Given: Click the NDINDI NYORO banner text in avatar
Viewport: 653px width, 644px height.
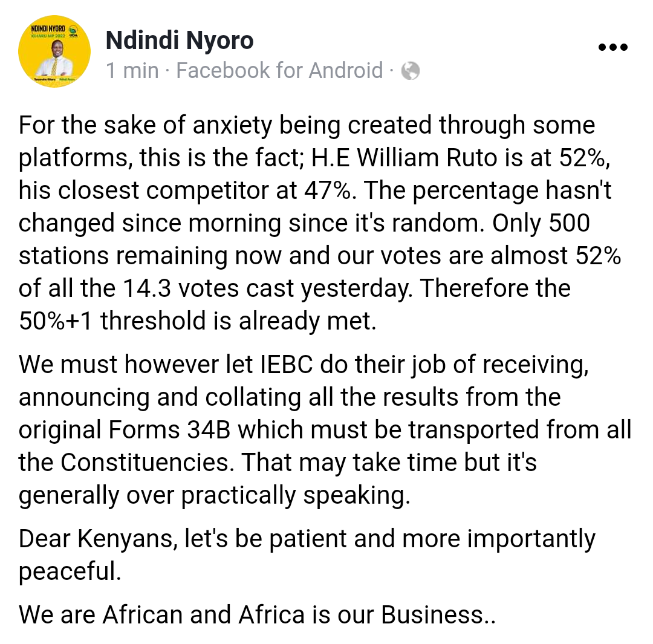Looking at the screenshot, I should click(x=48, y=29).
